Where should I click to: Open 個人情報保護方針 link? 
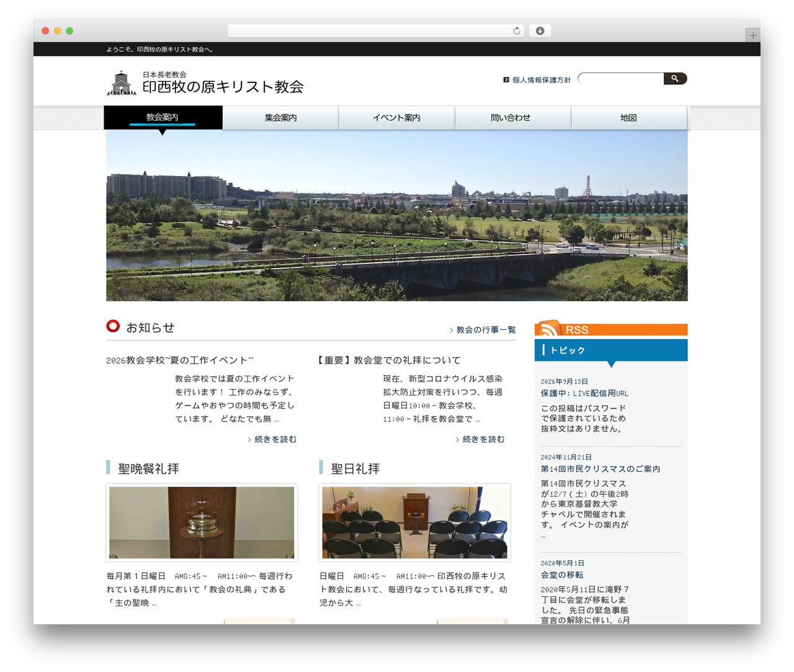click(542, 80)
